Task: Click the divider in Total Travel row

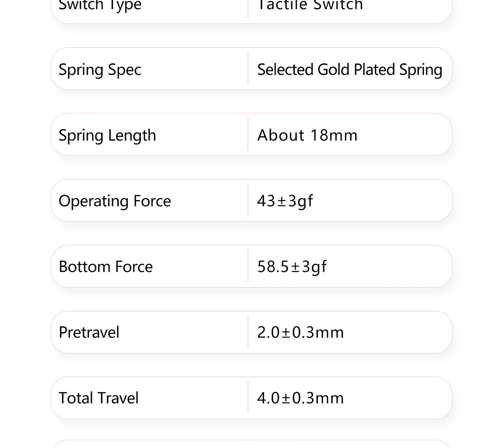Action: (x=248, y=397)
